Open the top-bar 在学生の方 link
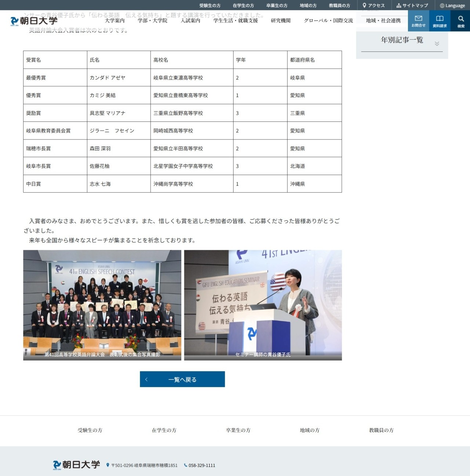This screenshot has height=476, width=470. pos(243,6)
